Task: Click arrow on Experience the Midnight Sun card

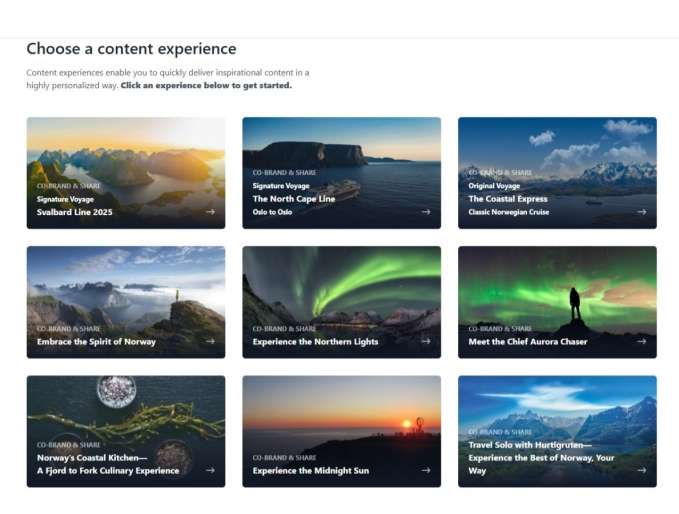Action: [x=426, y=470]
